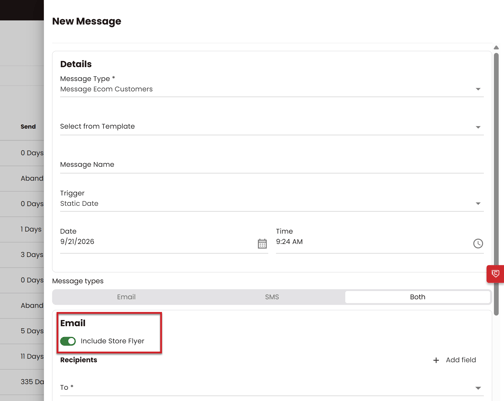Select the SMS message type tab

[x=272, y=297]
